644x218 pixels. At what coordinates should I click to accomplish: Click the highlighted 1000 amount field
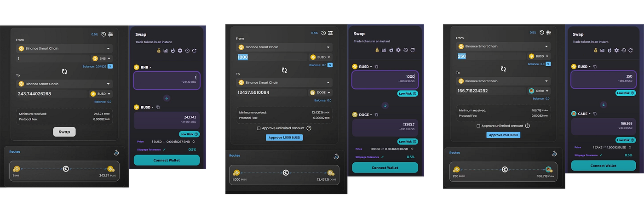[272, 57]
